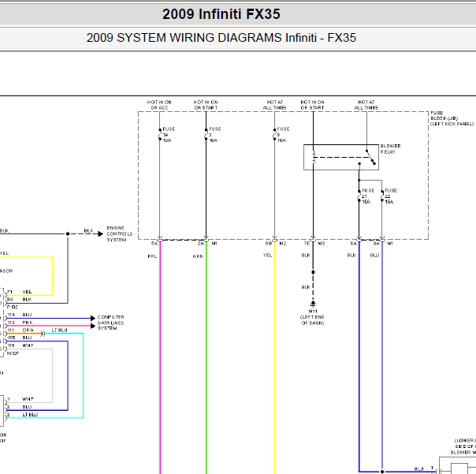The height and width of the screenshot is (474, 476).
Task: Click 'HOT IN ON OR START' above Fuse 3
Action: [206, 105]
